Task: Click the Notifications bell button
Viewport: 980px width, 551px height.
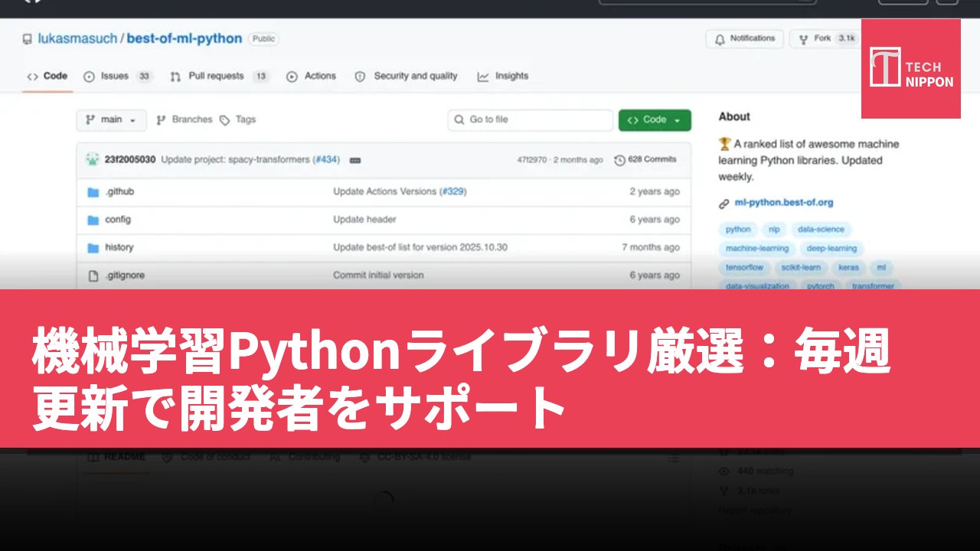Action: pos(745,38)
